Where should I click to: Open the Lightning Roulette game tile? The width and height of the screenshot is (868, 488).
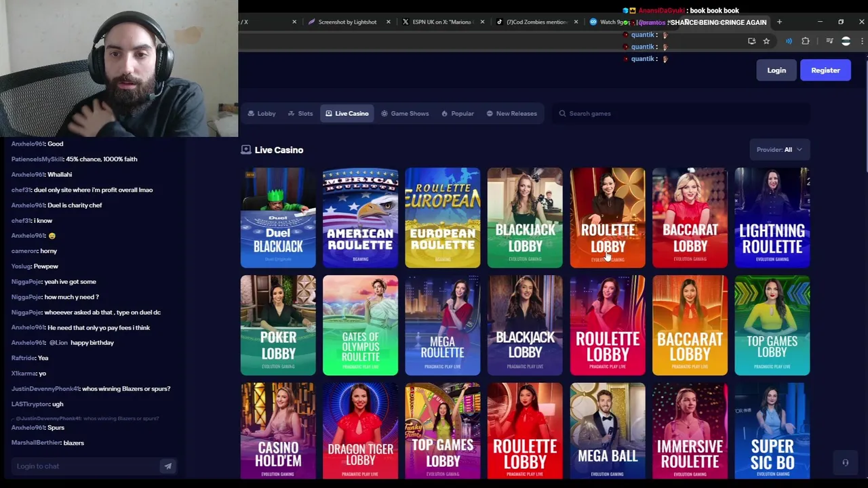[772, 218]
